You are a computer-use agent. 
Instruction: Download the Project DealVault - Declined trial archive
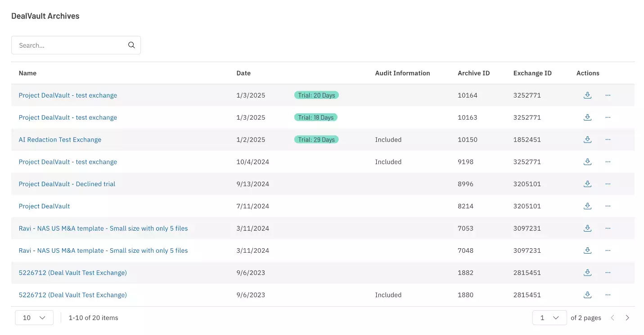coord(587,183)
